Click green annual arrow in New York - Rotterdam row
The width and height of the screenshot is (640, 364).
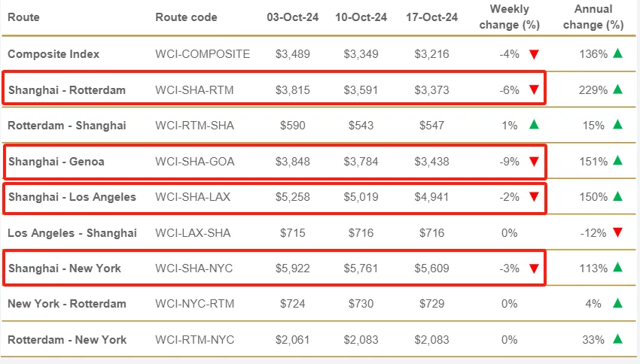617,303
